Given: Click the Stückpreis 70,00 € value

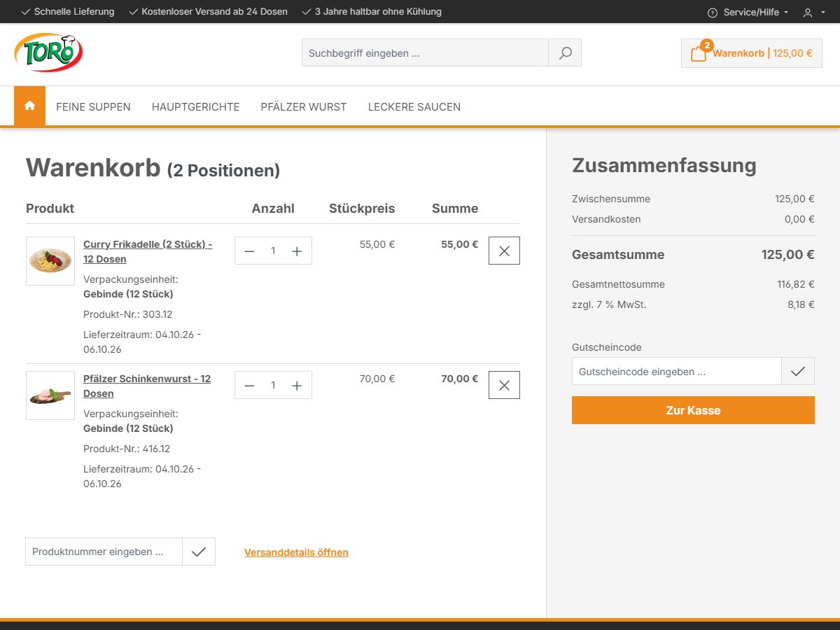Looking at the screenshot, I should (377, 379).
